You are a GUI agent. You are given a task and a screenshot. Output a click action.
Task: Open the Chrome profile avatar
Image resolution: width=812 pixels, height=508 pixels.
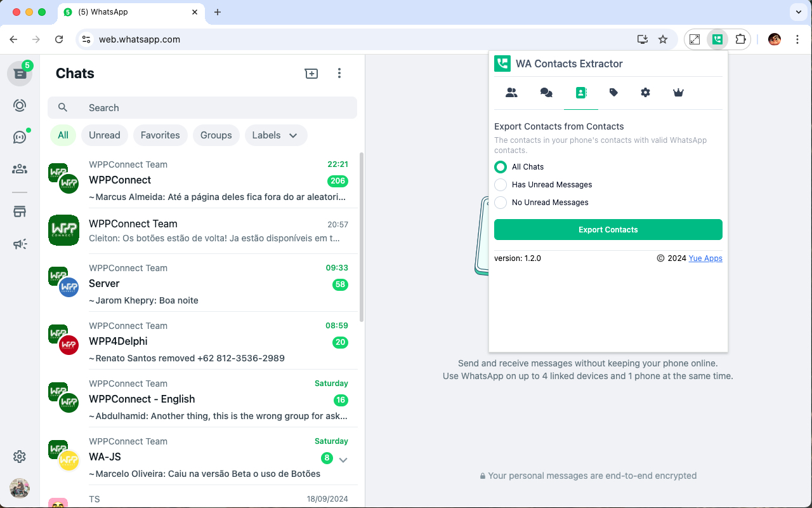pos(775,39)
